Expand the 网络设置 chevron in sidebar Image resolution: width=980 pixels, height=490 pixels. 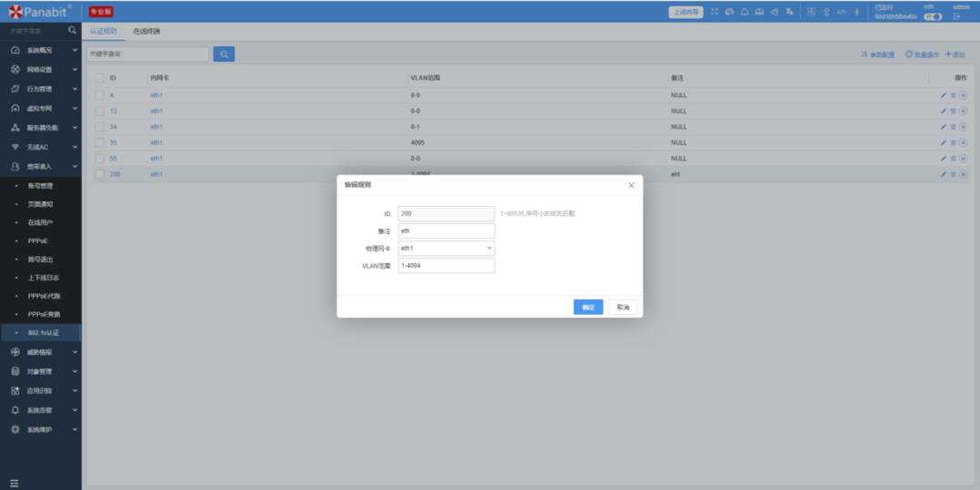click(75, 69)
